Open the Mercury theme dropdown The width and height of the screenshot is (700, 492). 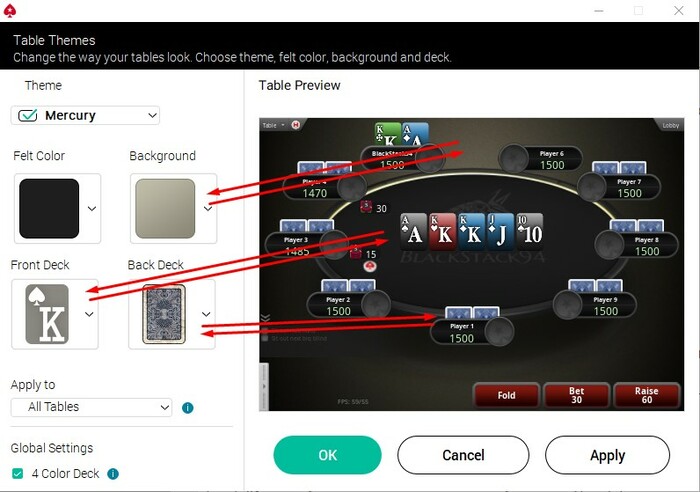coord(85,115)
